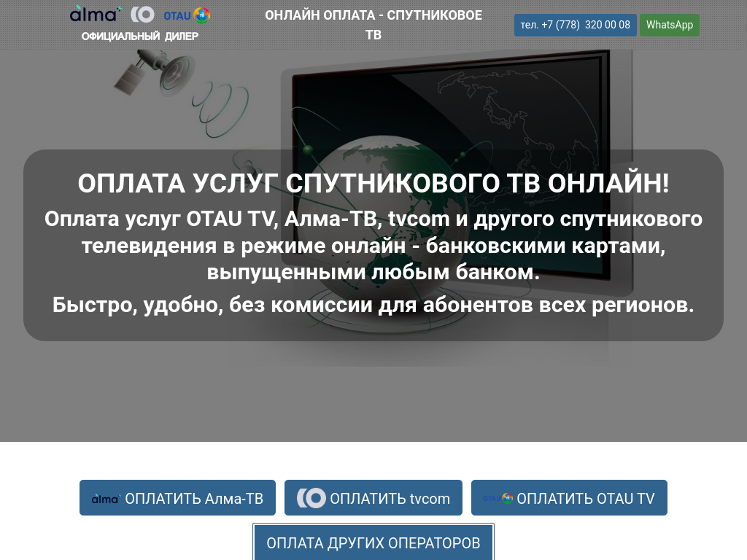Call the phone number +7 (778) 320 00 08

coord(575,25)
